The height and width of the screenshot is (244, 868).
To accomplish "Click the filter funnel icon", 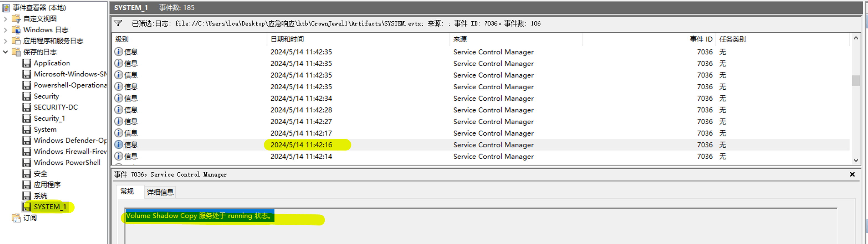I will [x=118, y=23].
